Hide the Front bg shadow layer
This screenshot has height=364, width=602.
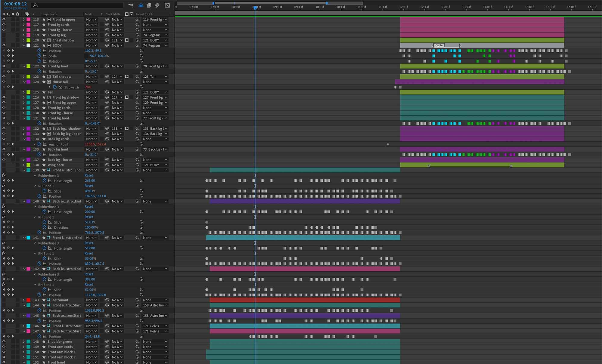tap(4, 97)
